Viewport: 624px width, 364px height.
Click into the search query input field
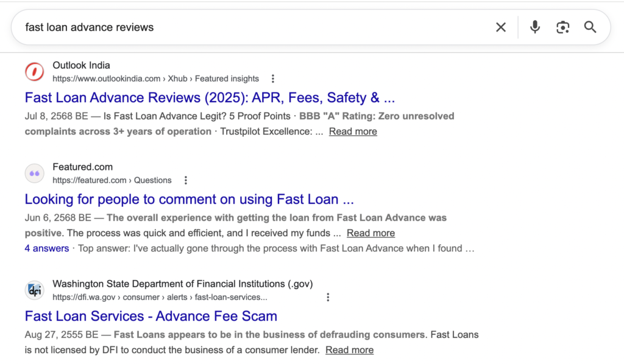coord(244,27)
